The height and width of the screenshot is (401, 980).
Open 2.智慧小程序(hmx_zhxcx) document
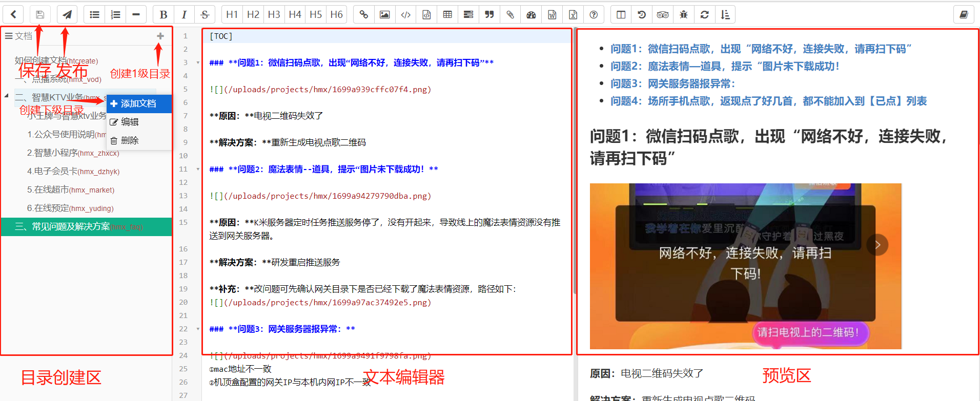(73, 153)
